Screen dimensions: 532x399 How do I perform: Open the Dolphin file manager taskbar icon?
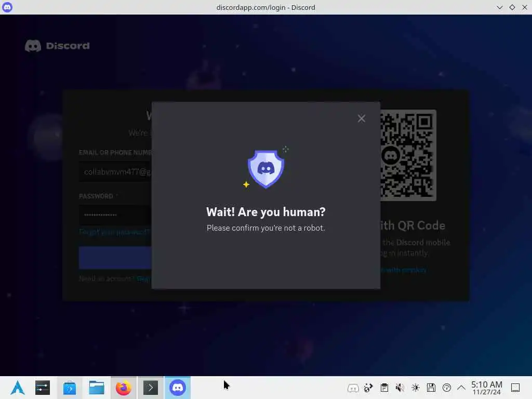click(x=96, y=388)
